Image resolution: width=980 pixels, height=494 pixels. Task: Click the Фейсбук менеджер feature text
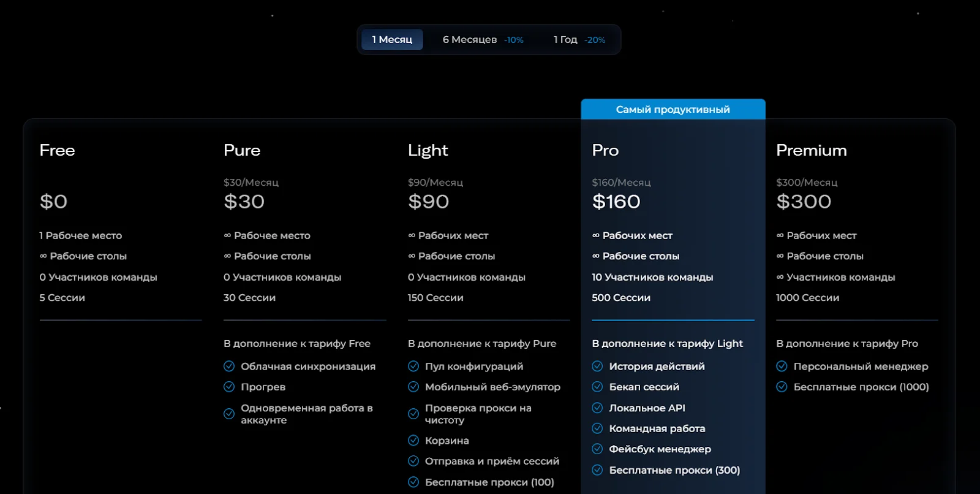[660, 449]
